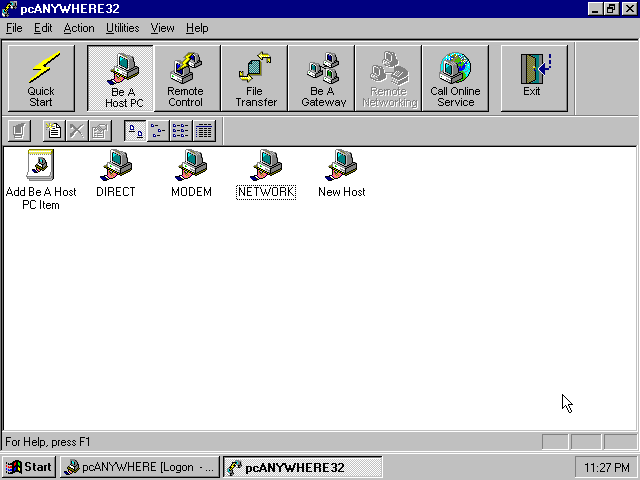Image resolution: width=640 pixels, height=480 pixels.
Task: Click the properties toolbar icon
Action: [100, 131]
